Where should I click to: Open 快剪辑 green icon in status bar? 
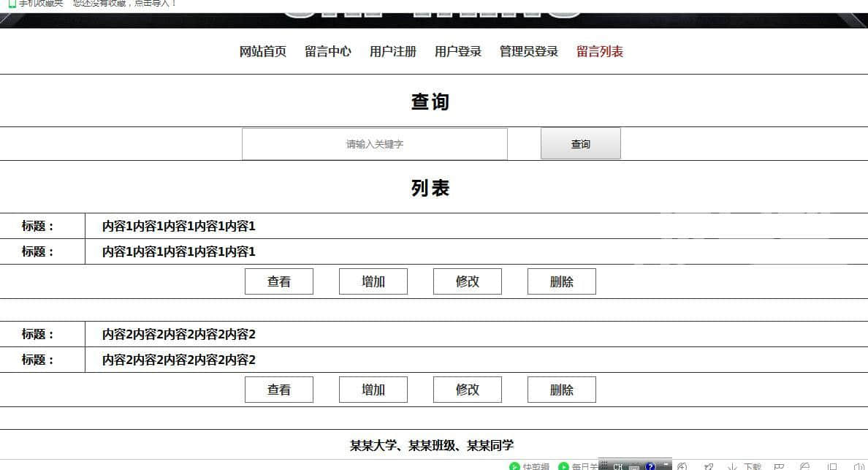[x=515, y=466]
